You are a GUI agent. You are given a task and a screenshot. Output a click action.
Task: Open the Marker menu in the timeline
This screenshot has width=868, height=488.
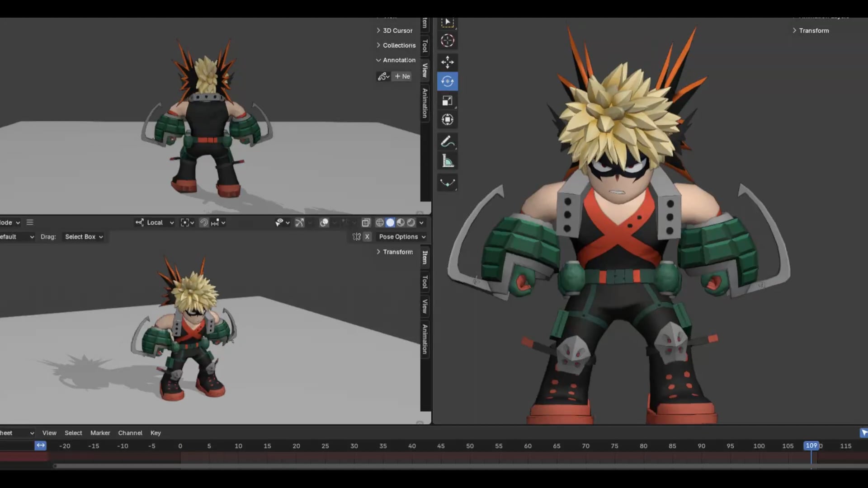point(100,432)
